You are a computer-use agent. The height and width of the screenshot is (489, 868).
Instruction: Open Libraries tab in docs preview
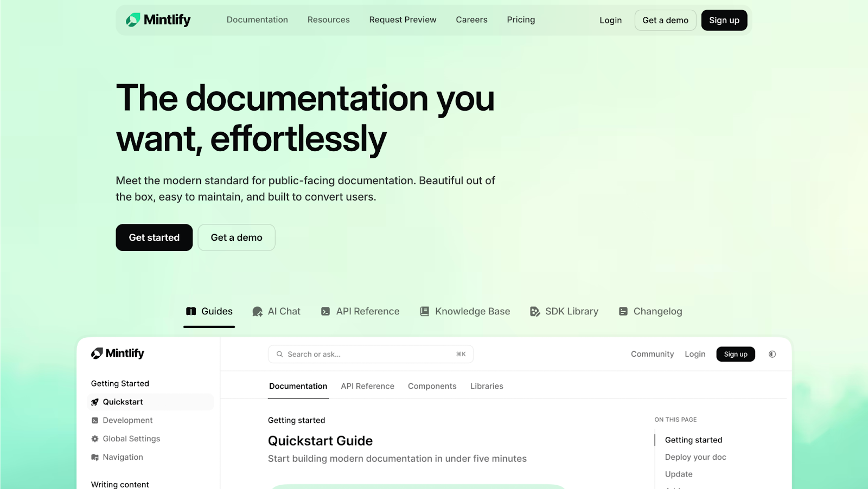point(487,386)
